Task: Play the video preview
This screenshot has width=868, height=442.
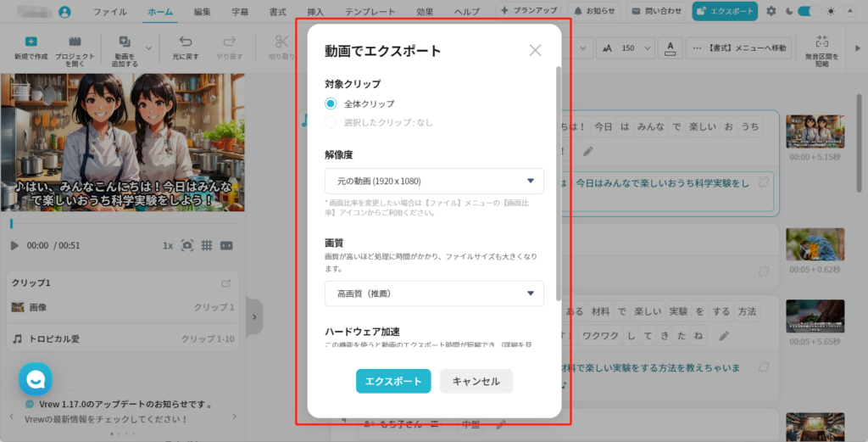Action: (14, 245)
